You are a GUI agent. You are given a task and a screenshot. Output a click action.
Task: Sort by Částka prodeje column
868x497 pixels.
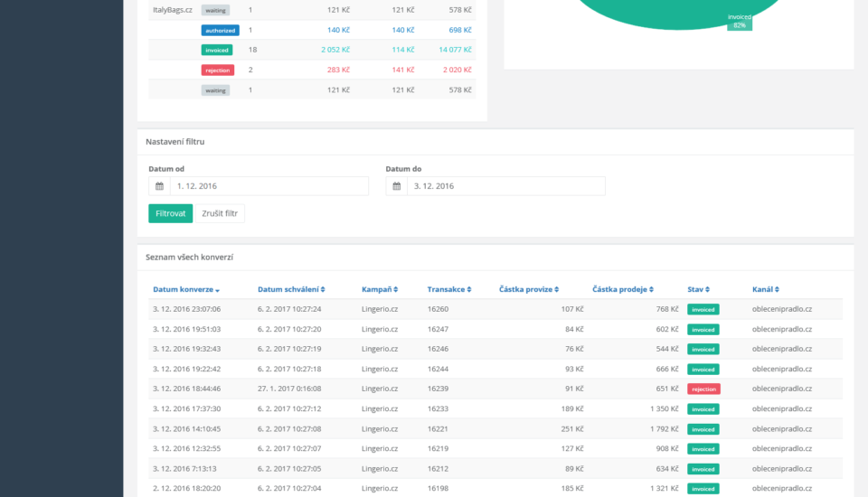pos(623,289)
